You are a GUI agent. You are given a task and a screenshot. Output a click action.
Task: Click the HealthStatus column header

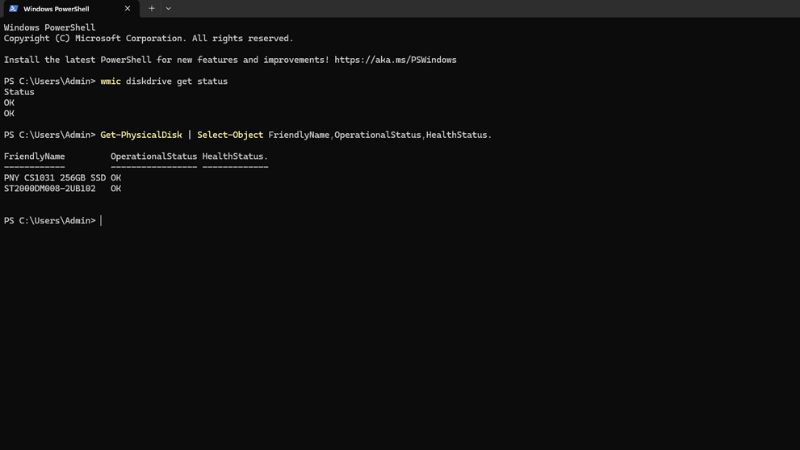[x=235, y=156]
